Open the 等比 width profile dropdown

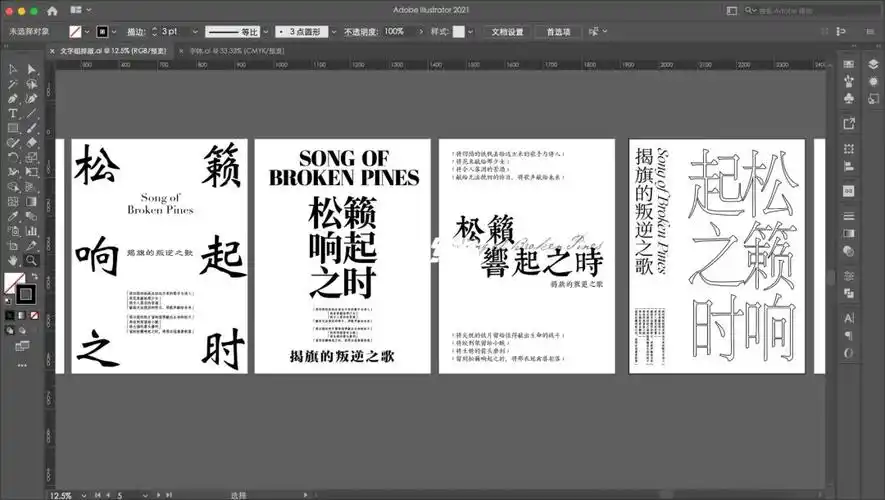(266, 32)
